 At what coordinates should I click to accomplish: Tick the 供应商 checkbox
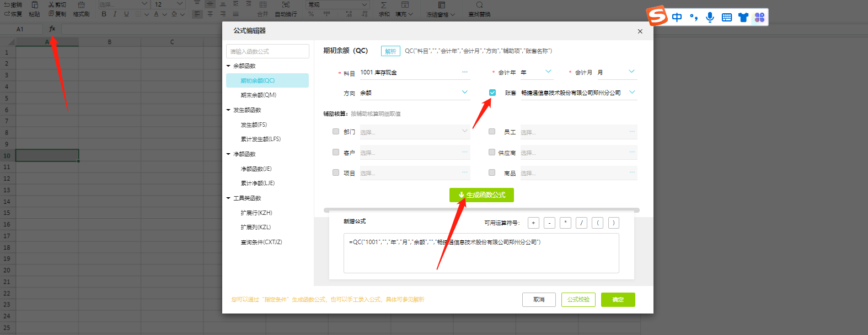coord(492,152)
